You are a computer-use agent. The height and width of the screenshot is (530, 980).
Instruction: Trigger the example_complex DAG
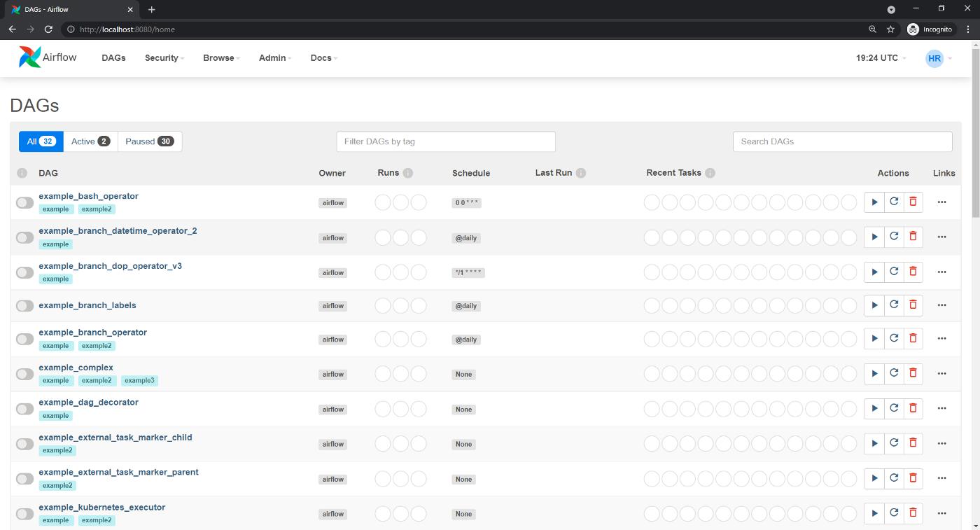tap(874, 373)
